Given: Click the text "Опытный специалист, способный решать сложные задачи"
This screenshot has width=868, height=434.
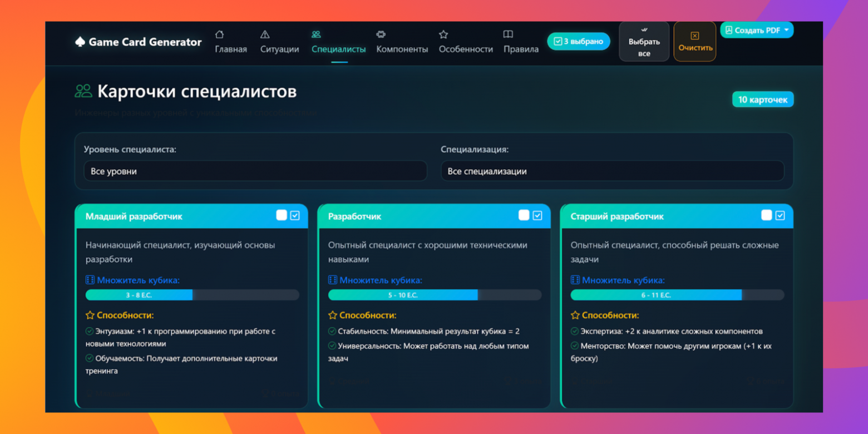Looking at the screenshot, I should [x=675, y=252].
